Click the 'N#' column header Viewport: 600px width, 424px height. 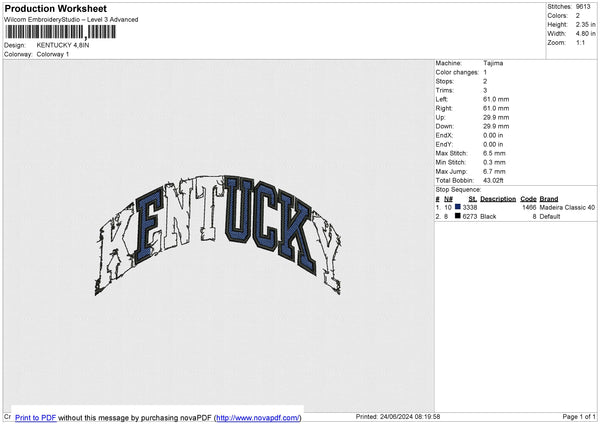click(x=448, y=199)
